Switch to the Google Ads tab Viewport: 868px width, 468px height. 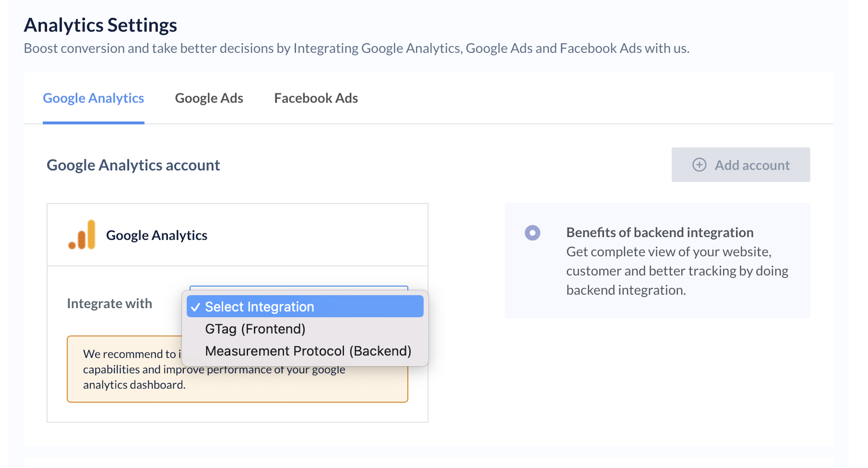(x=209, y=98)
